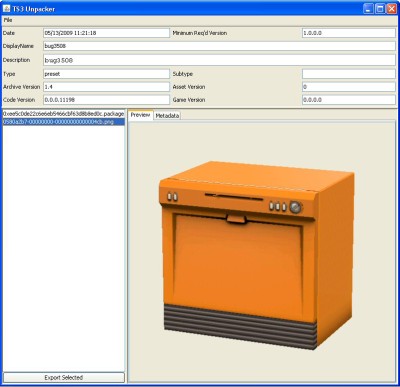Image resolution: width=400 pixels, height=387 pixels.
Task: Click the Code Version label
Action: coord(19,100)
